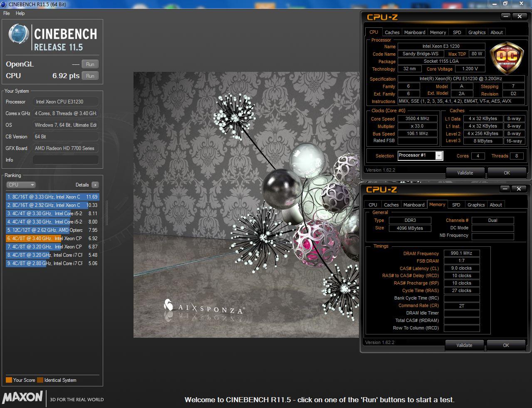Click the rendered AIXSPONZA scene image
The height and width of the screenshot is (408, 532).
(x=246, y=205)
